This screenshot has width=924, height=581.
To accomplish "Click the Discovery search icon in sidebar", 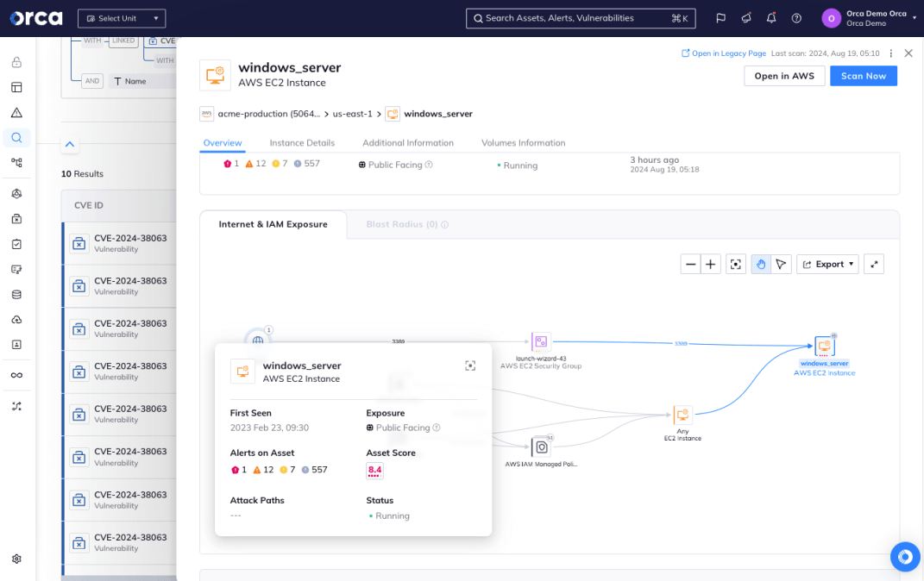I will click(x=16, y=138).
